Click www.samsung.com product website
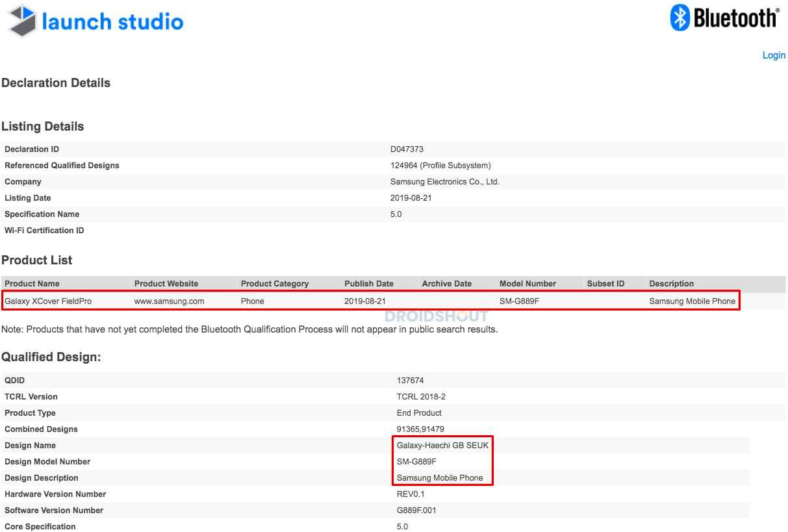788x532 pixels. 170,301
